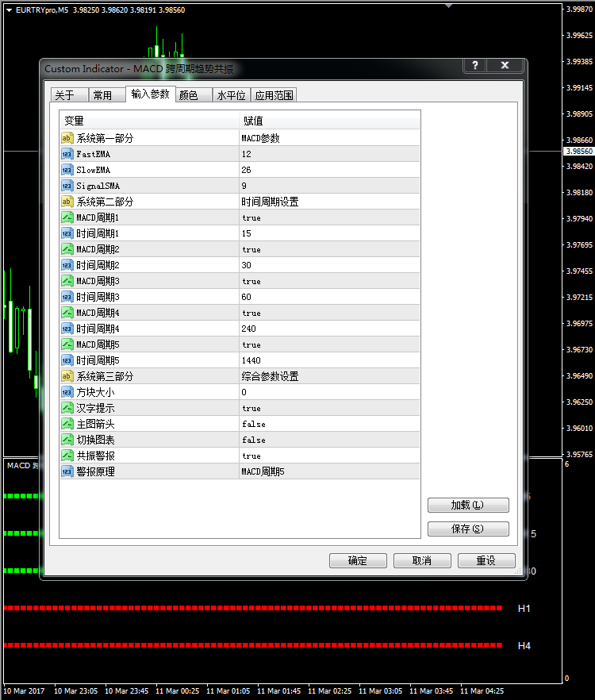Click the integer icon beside 方块大小
Image resolution: width=595 pixels, height=700 pixels.
[67, 392]
